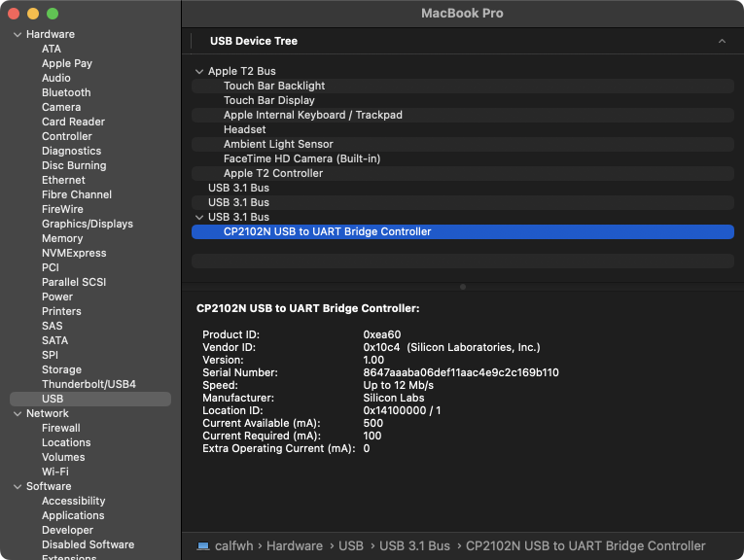This screenshot has height=560, width=744.
Task: Select Apple T2 Controller device
Action: tap(273, 174)
